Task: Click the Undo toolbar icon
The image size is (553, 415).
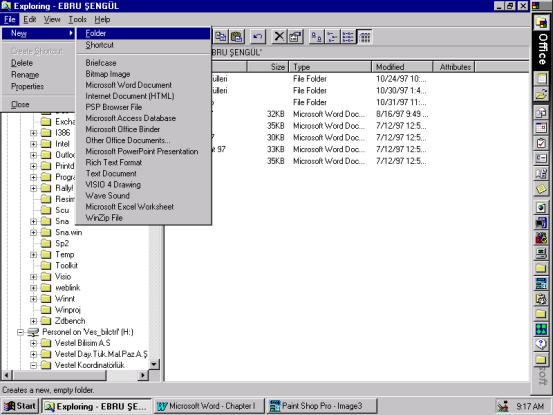Action: tap(258, 37)
